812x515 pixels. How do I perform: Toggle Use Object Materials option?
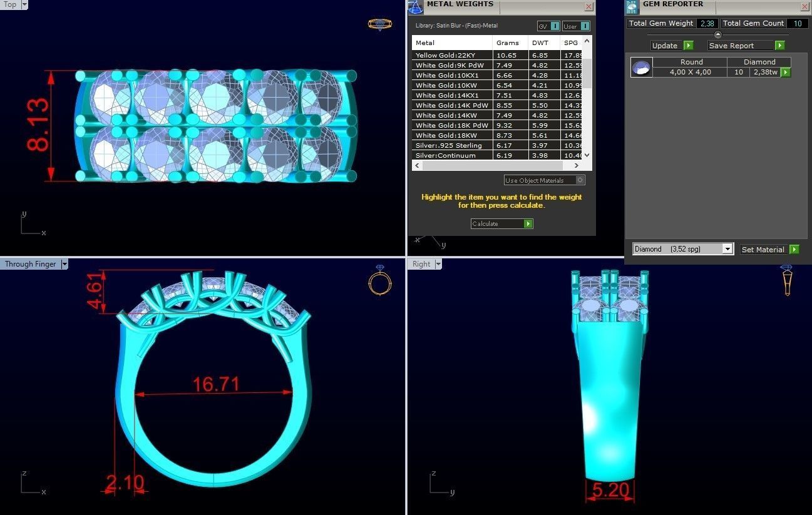pyautogui.click(x=580, y=180)
